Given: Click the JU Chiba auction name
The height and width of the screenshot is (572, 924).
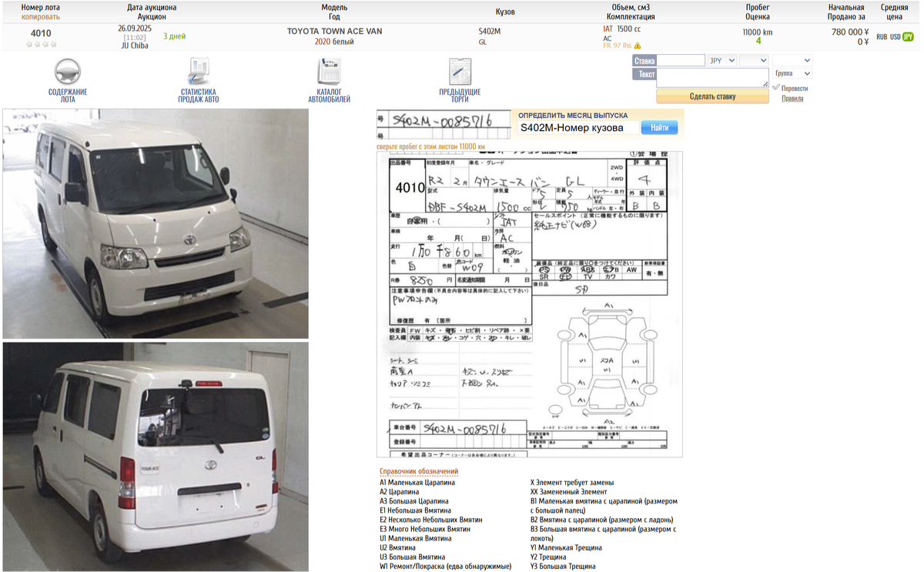Looking at the screenshot, I should point(135,45).
